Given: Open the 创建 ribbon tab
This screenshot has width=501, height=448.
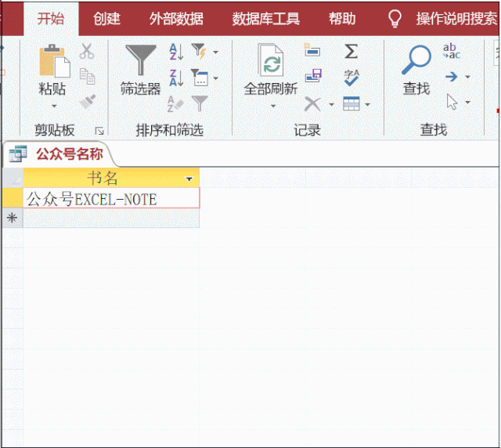Looking at the screenshot, I should [x=106, y=19].
